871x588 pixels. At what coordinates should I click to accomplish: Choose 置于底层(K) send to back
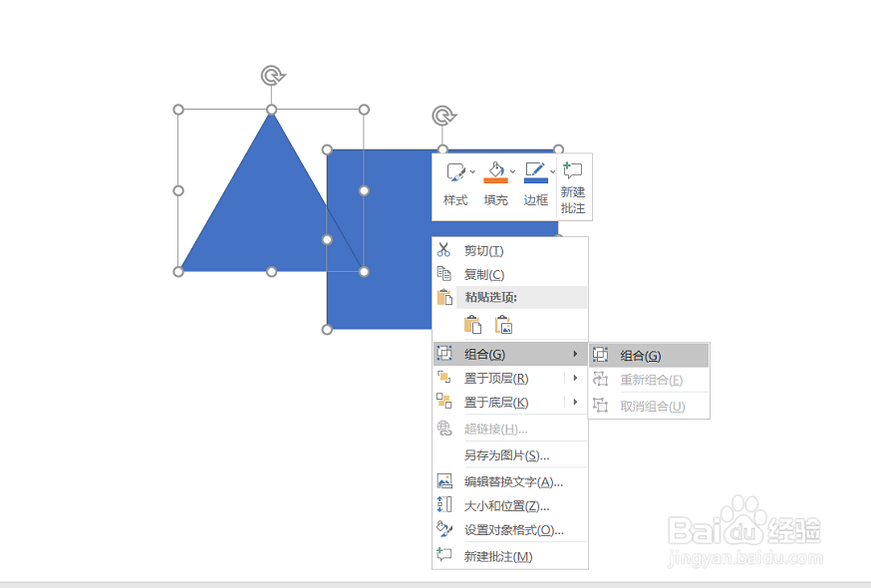point(510,403)
